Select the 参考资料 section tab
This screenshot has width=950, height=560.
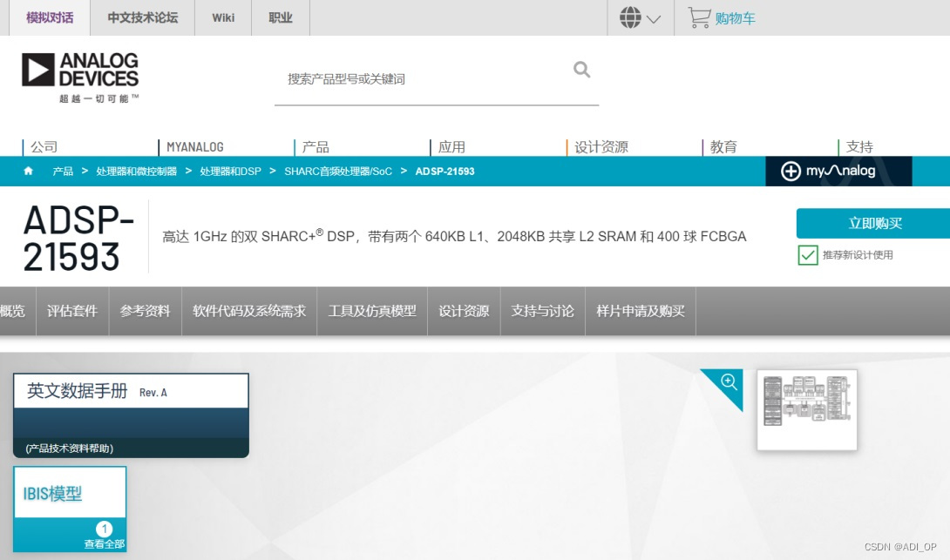(x=145, y=311)
